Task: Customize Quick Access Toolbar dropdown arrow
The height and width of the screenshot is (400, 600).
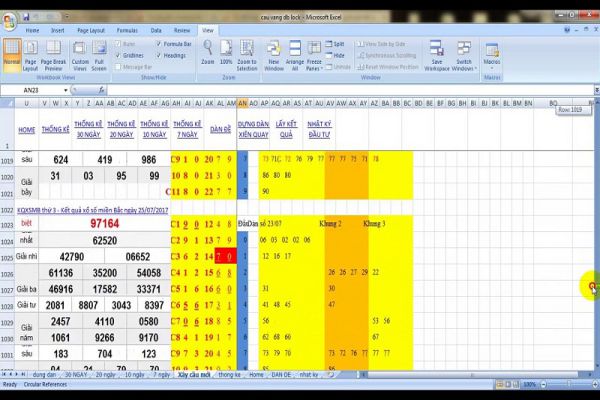Action: 67,17
